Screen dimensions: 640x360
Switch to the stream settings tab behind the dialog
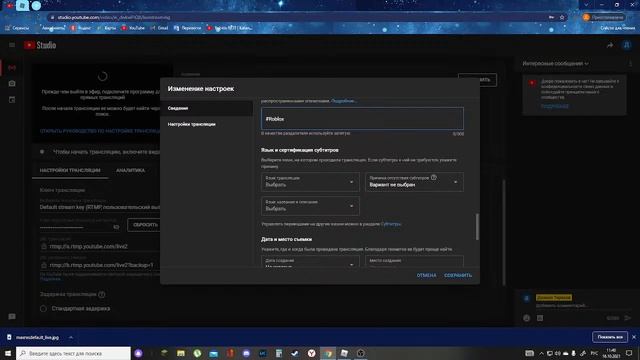pos(70,170)
